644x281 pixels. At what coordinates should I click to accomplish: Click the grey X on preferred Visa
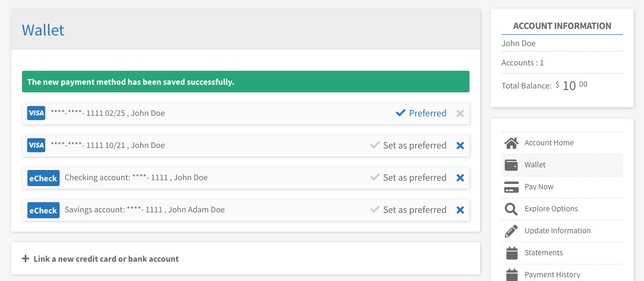click(x=460, y=113)
